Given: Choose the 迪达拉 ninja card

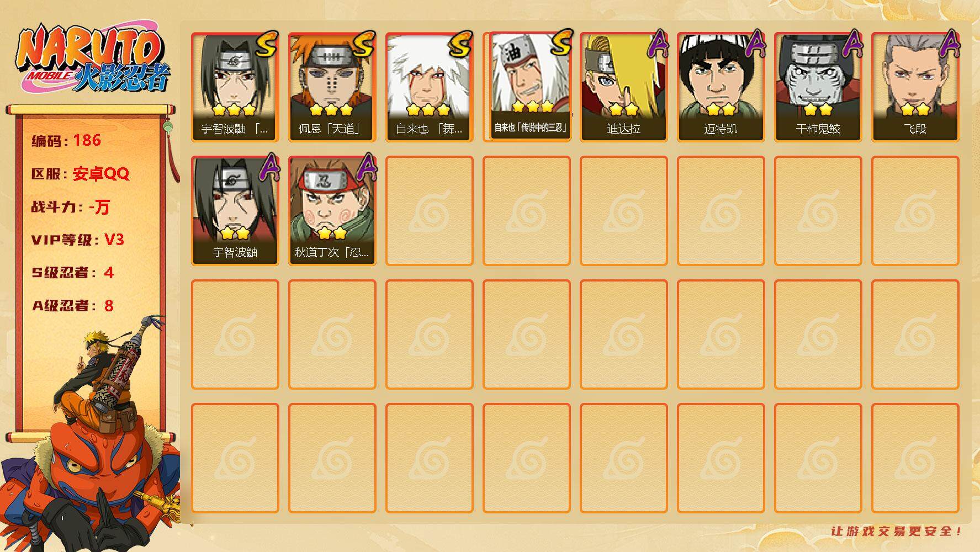Looking at the screenshot, I should click(624, 87).
